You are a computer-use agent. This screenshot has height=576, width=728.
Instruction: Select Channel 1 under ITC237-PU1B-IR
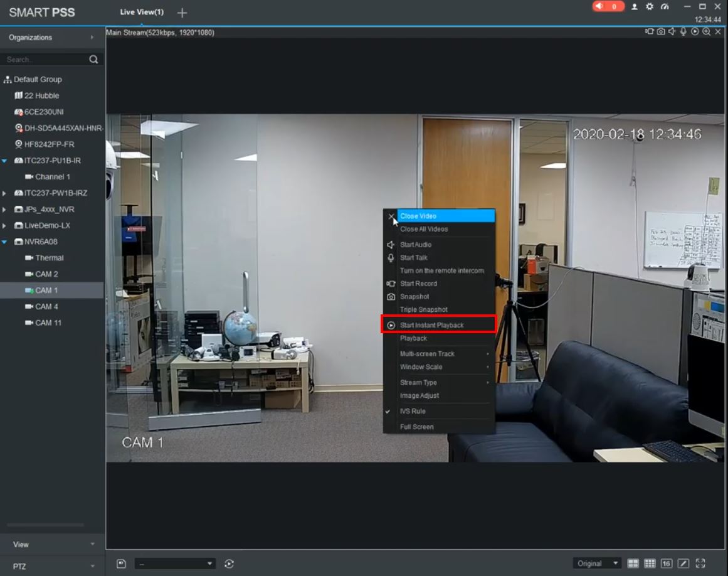[52, 177]
